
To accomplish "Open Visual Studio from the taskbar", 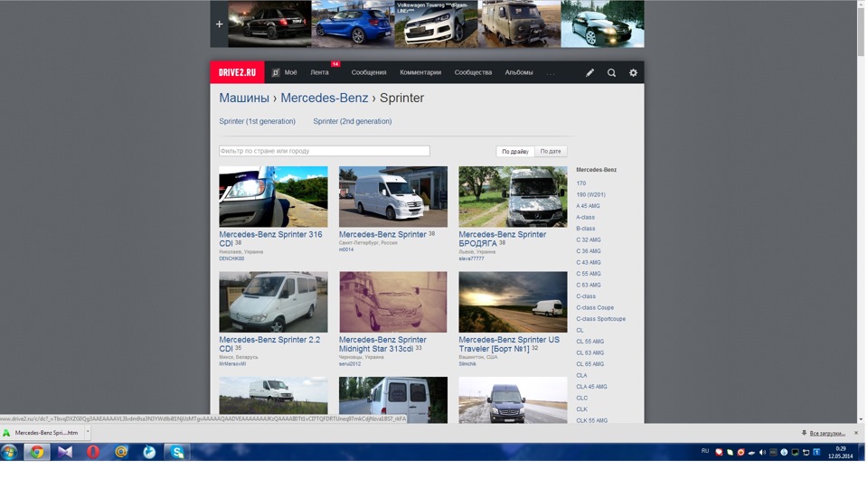I will (65, 452).
